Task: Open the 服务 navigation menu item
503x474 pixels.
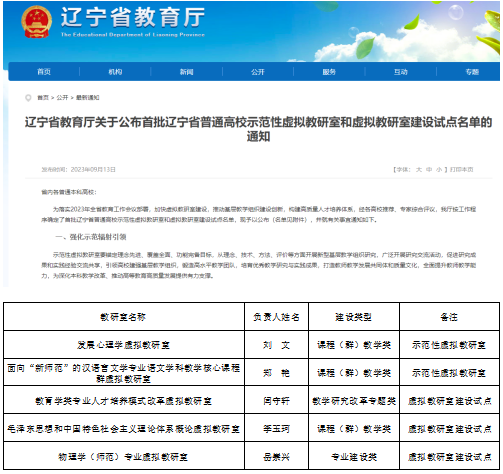Action: pos(329,72)
